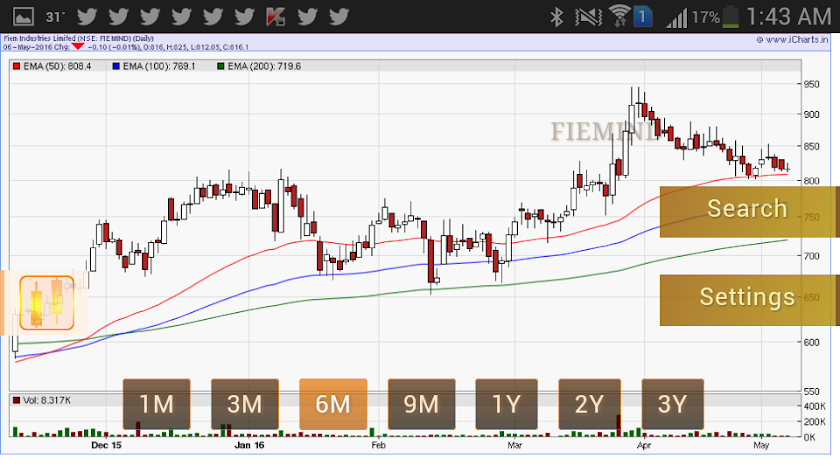The height and width of the screenshot is (472, 840).
Task: Tap the SIM 1 indicator icon
Action: 642,17
